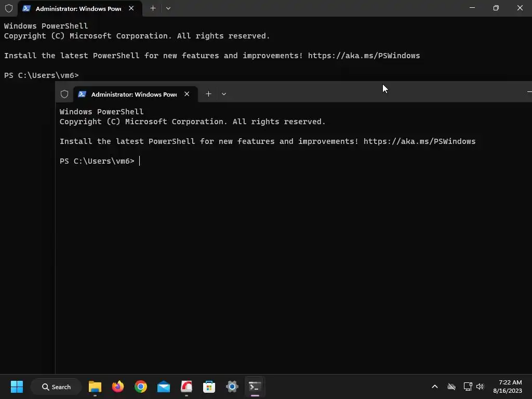This screenshot has height=399, width=532.
Task: Open the network status tray icon
Action: click(468, 387)
